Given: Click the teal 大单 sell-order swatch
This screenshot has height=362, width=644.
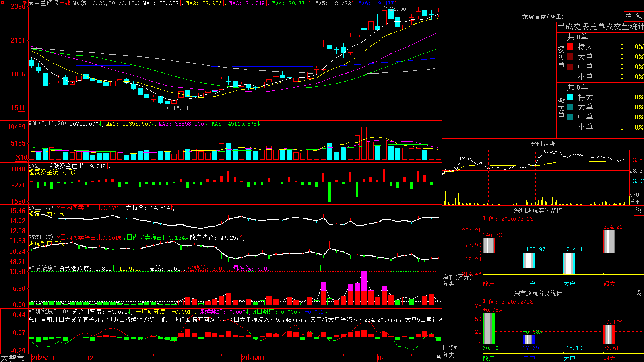Looking at the screenshot, I should pos(570,107).
